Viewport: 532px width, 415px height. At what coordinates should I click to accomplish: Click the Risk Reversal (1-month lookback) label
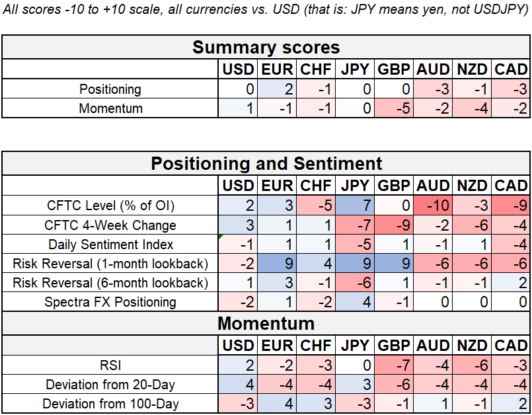110,264
